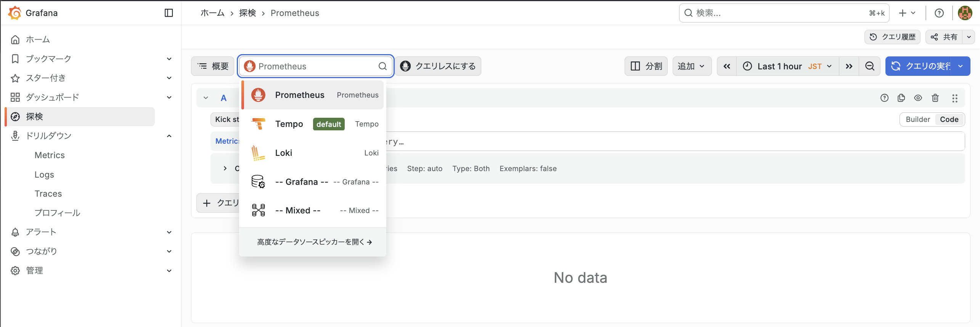The height and width of the screenshot is (327, 980).
Task: Click the home (ホーム) breadcrumb link
Action: [x=212, y=13]
